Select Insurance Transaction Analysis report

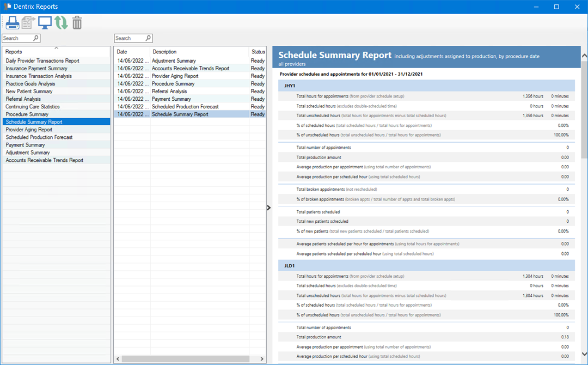tap(57, 76)
